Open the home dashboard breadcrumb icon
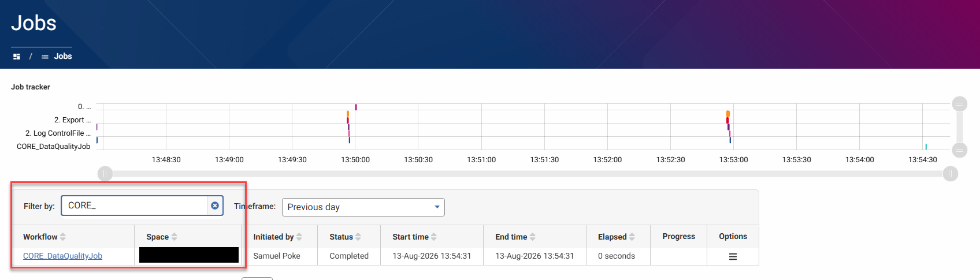Viewport: 980px width, 280px height. coord(17,57)
